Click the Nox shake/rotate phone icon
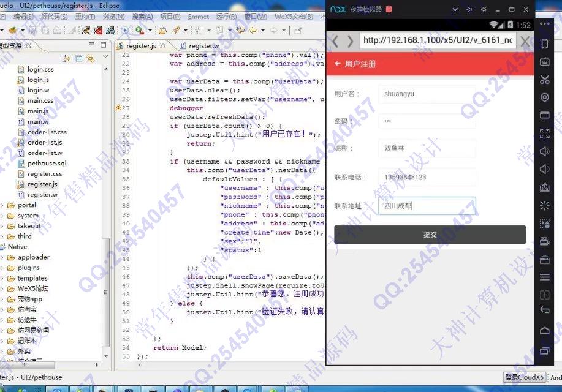 (544, 43)
